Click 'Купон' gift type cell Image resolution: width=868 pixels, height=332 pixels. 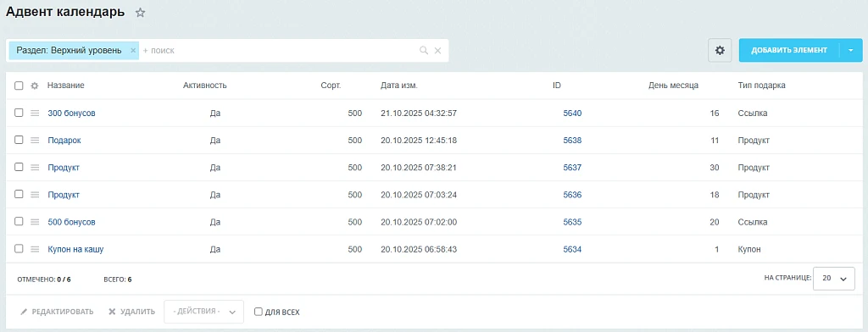[749, 250]
